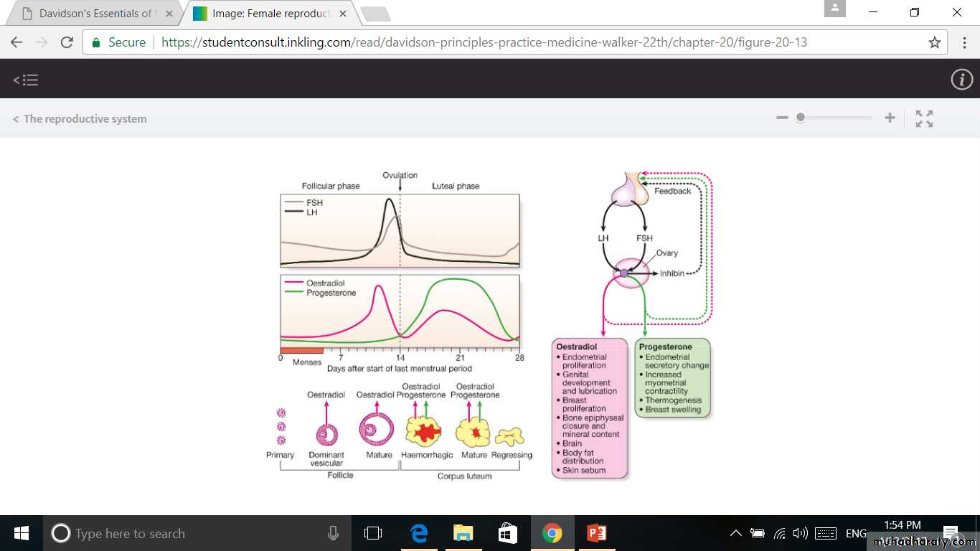Return to The reproductive system section
This screenshot has height=551, width=980.
pos(80,119)
